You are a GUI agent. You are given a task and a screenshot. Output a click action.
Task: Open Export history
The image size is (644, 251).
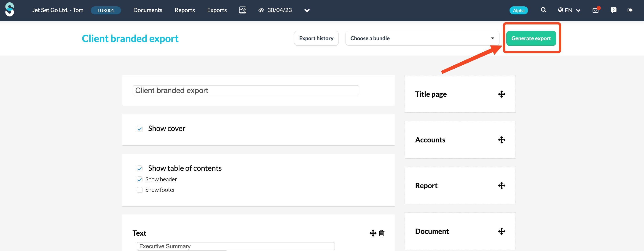[x=316, y=38]
